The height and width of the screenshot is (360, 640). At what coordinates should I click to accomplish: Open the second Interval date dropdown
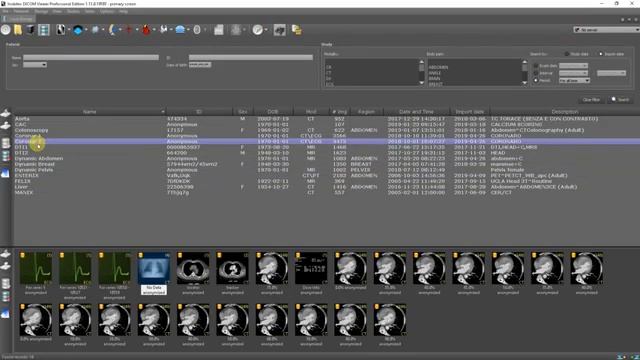click(x=611, y=73)
